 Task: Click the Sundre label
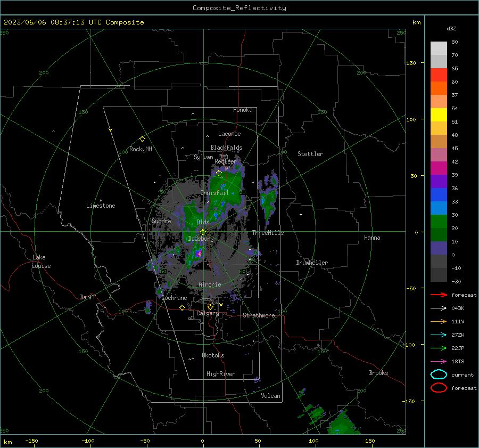pyautogui.click(x=161, y=221)
